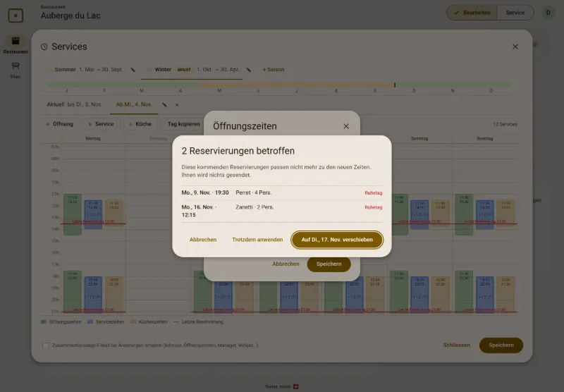
Task: Add a Service block
Action: (x=101, y=124)
